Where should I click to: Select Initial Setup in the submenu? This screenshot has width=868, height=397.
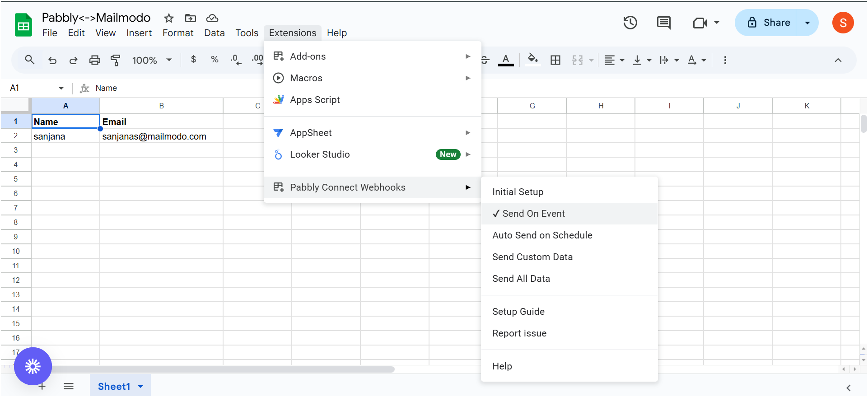tap(569, 192)
